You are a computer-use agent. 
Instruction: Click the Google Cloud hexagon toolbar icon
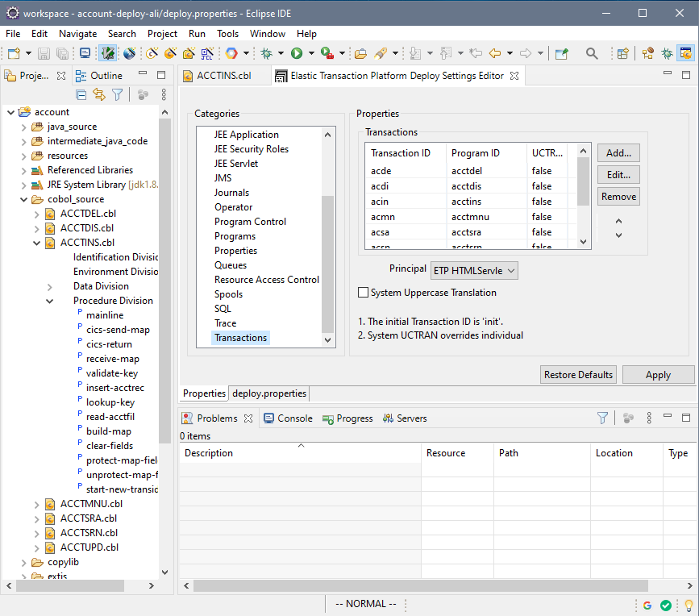(x=231, y=53)
